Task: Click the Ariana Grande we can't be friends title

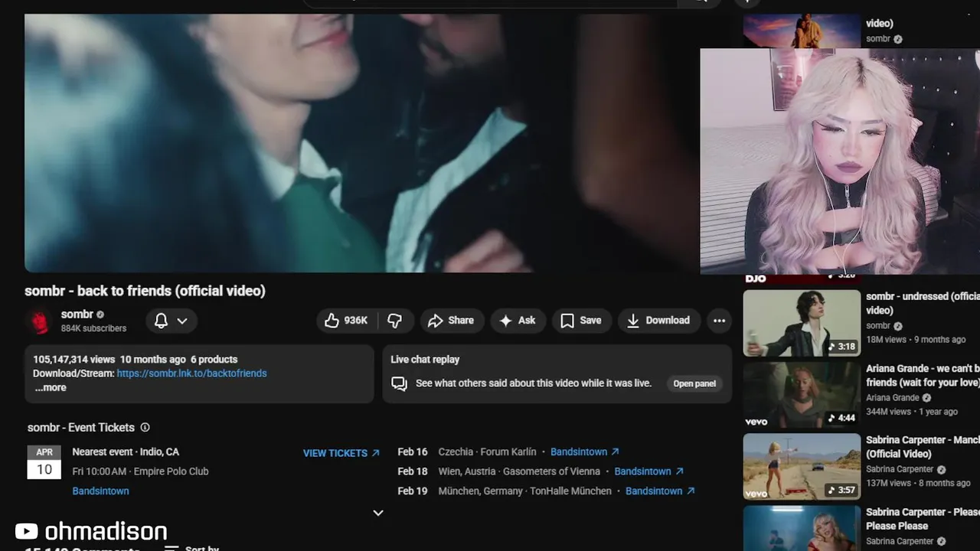Action: (x=923, y=375)
